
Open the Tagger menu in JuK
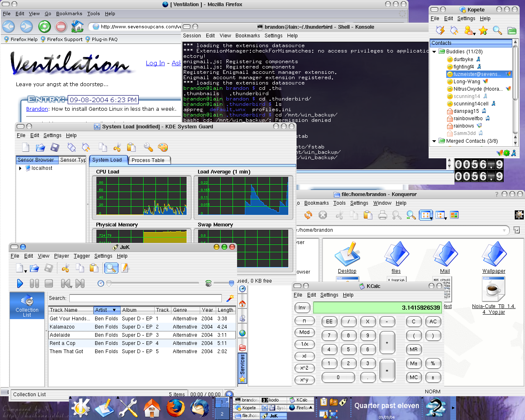(x=82, y=256)
